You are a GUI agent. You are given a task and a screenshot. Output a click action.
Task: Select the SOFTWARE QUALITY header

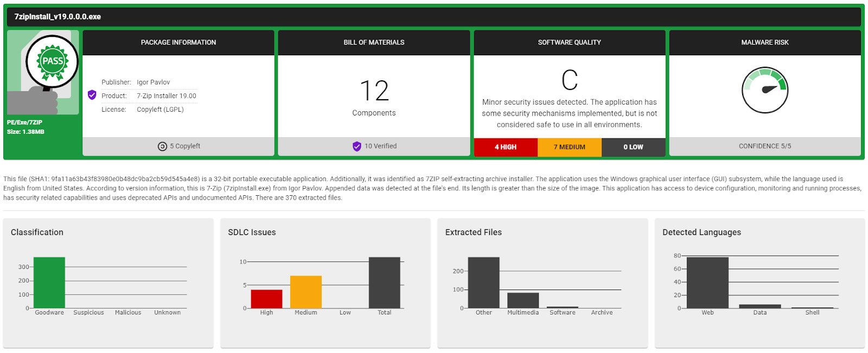tap(570, 42)
